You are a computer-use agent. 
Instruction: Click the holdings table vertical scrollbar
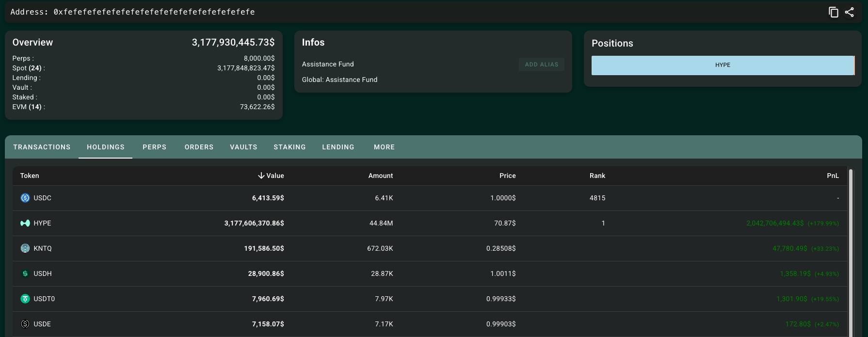pyautogui.click(x=851, y=252)
